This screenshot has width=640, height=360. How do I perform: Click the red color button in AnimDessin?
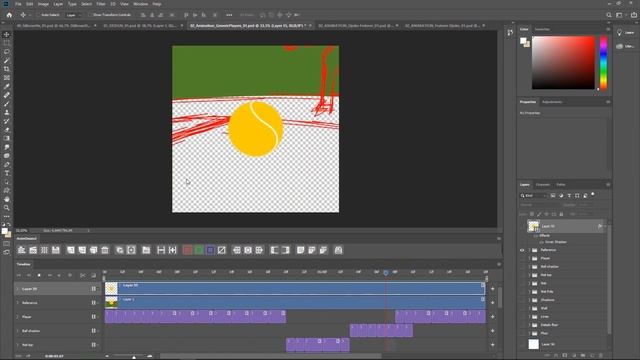pos(187,250)
